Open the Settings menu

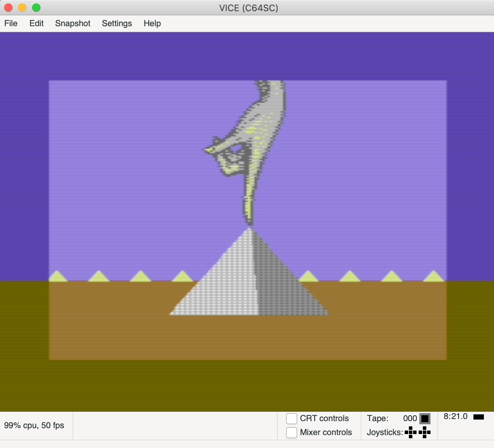[117, 23]
